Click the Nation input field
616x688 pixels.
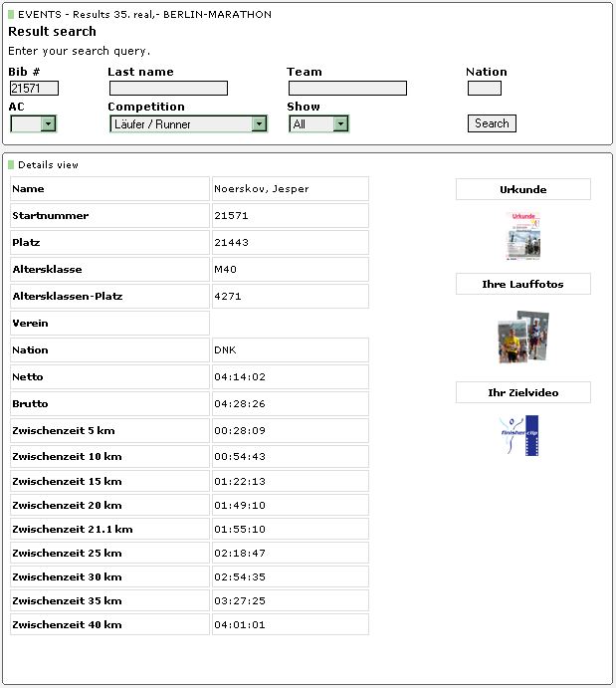485,89
